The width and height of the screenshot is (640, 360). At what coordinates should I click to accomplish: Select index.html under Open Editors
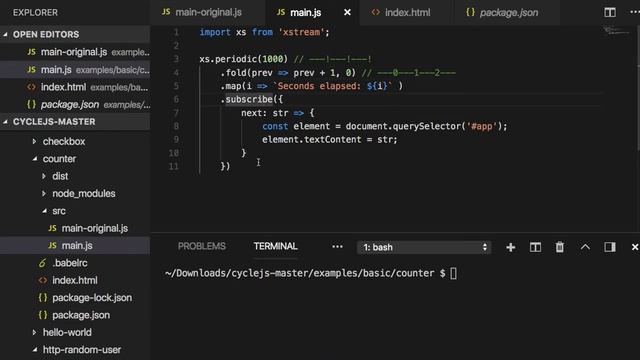pos(75,87)
